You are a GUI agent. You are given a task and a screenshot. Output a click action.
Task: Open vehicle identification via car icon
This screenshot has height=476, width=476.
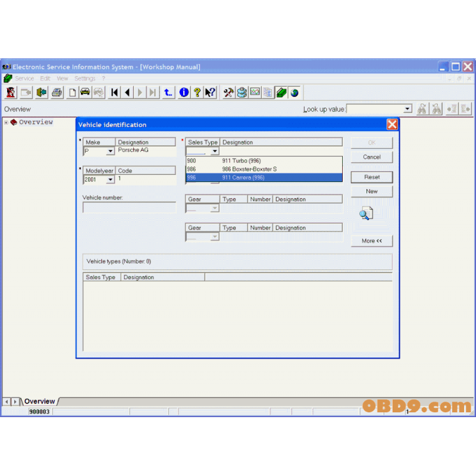coord(85,92)
